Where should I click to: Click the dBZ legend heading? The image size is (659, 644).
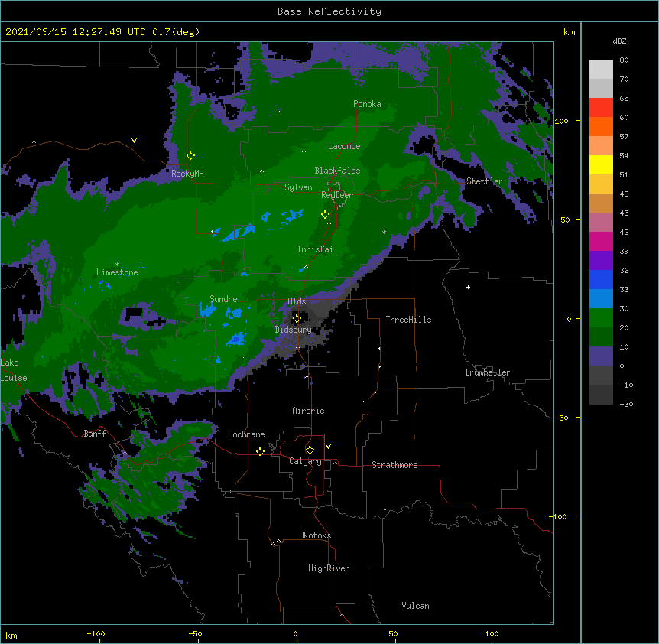pyautogui.click(x=619, y=41)
